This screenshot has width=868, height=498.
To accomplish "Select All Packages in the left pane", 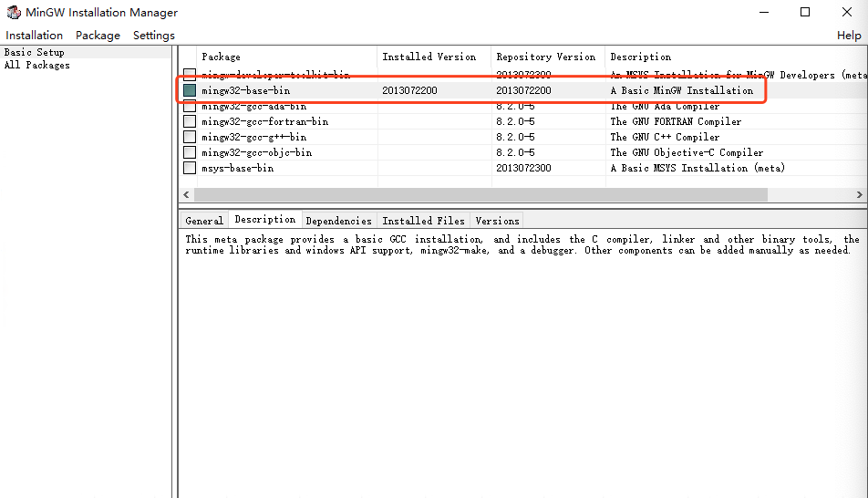I will pos(37,65).
